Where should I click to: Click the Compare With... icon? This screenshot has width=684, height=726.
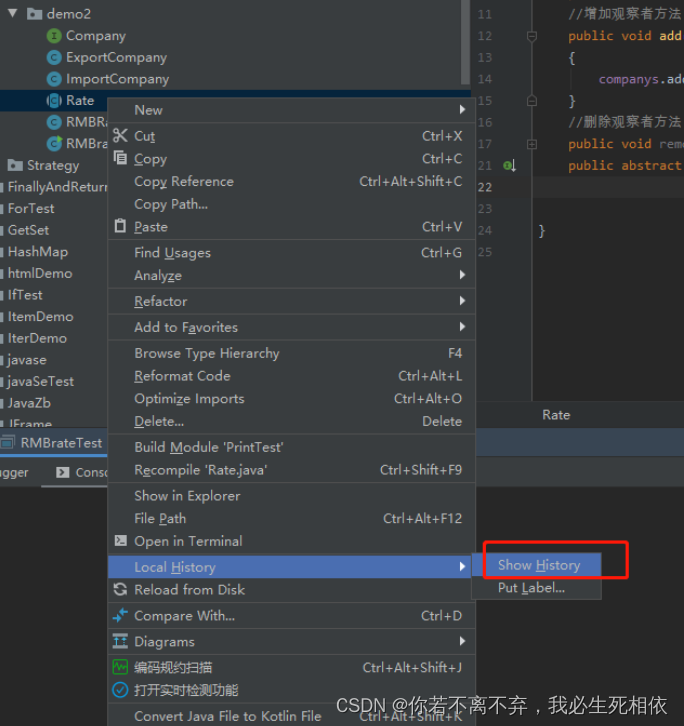point(120,615)
